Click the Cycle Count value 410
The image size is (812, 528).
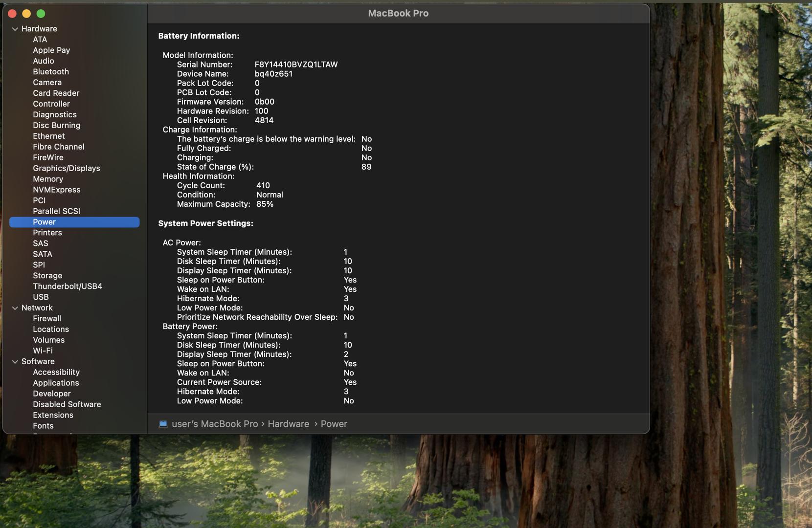click(263, 186)
